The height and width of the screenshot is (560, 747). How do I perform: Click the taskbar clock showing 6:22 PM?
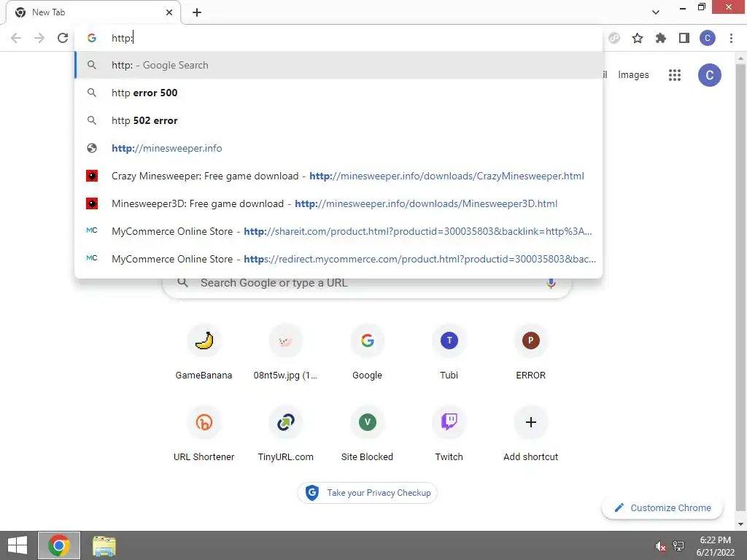[x=715, y=546]
